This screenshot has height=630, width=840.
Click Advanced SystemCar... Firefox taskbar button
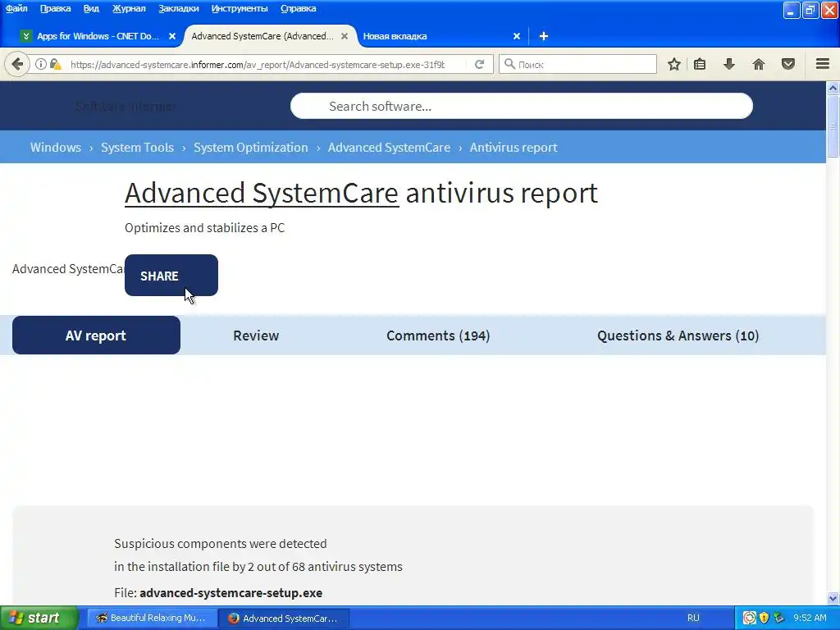[x=284, y=618]
